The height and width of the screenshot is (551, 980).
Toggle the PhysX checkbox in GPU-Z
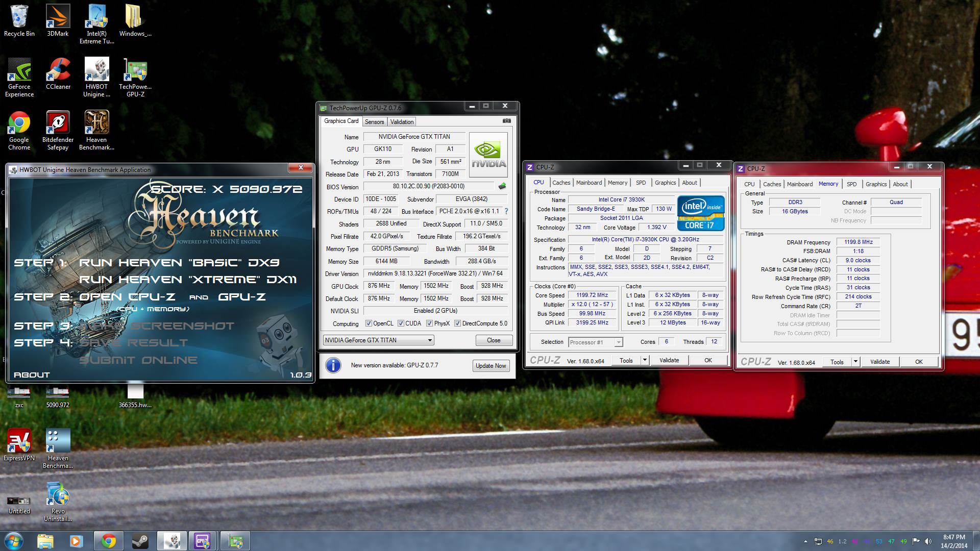click(x=429, y=323)
